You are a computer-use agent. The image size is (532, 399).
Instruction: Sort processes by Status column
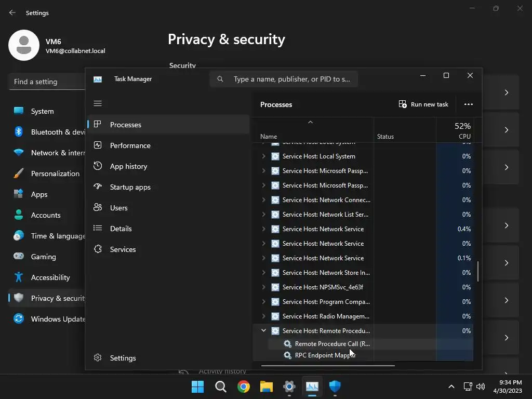click(x=405, y=129)
